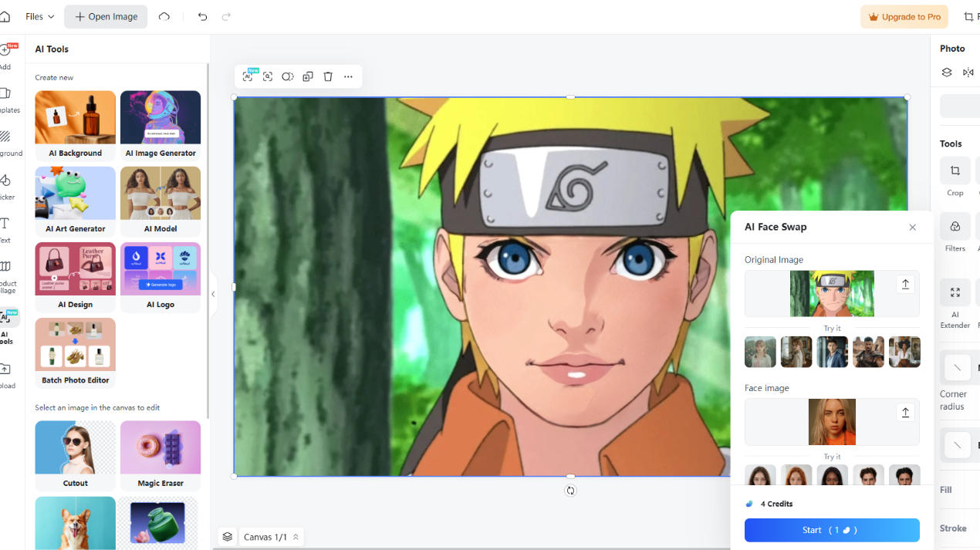Click the 4 Credits label
Screen dimensions: 980x550
click(x=776, y=504)
